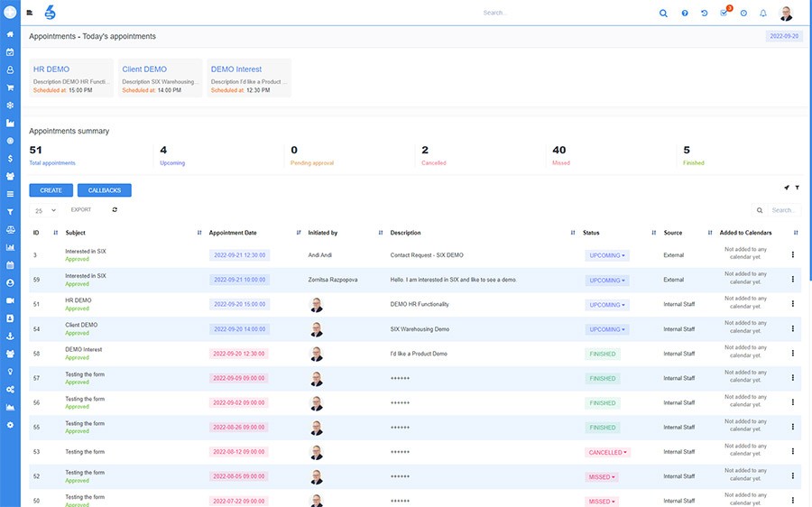Open the factory icon in the sidebar
Screen dimensions: 812x507
pos(10,123)
